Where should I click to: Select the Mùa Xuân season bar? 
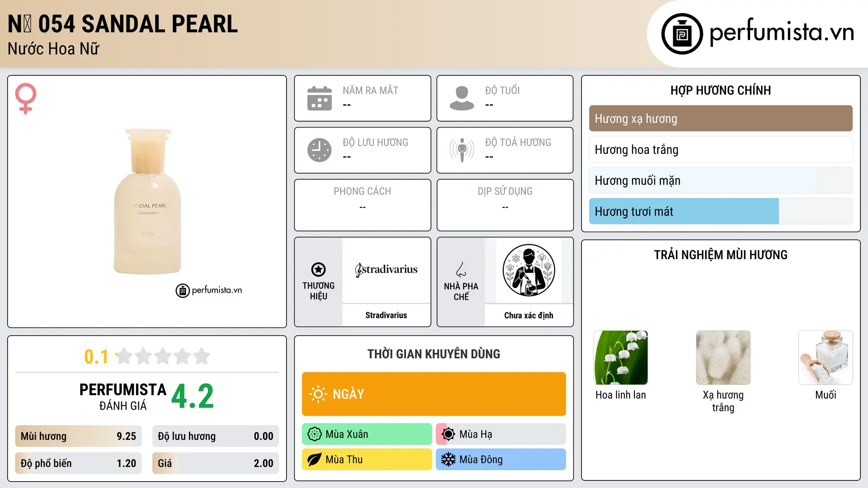[x=367, y=434]
